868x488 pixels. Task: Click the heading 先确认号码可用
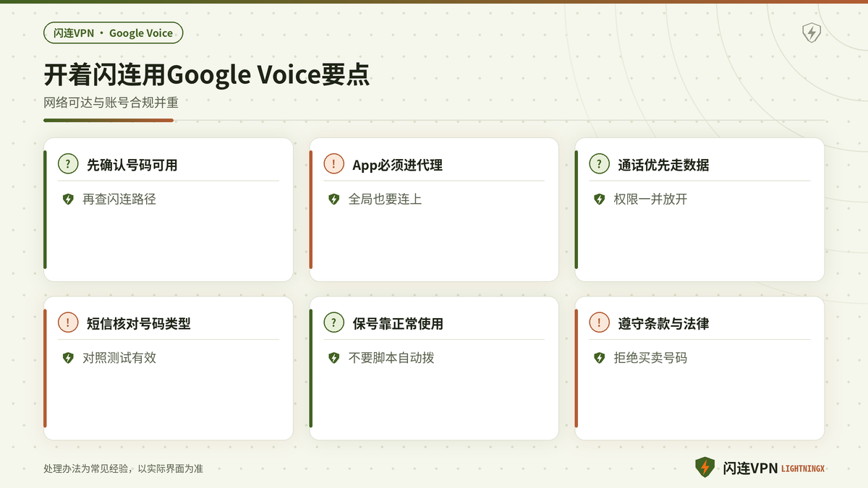tap(132, 165)
